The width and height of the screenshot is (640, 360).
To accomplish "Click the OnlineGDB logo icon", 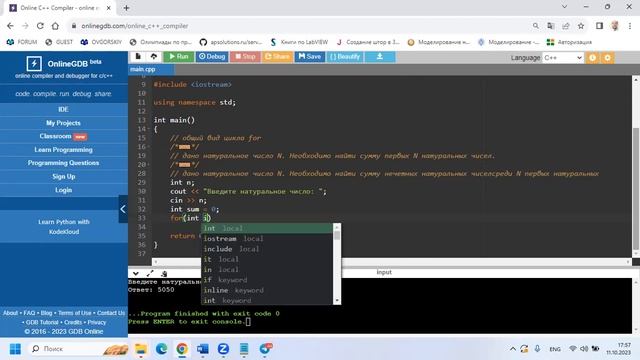I will pyautogui.click(x=34, y=64).
